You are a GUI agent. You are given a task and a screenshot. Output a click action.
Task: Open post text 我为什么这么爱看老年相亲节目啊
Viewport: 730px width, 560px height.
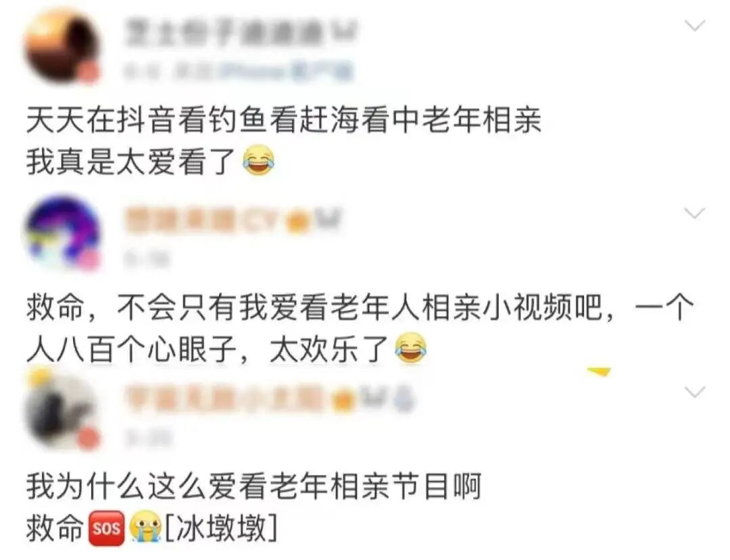253,486
